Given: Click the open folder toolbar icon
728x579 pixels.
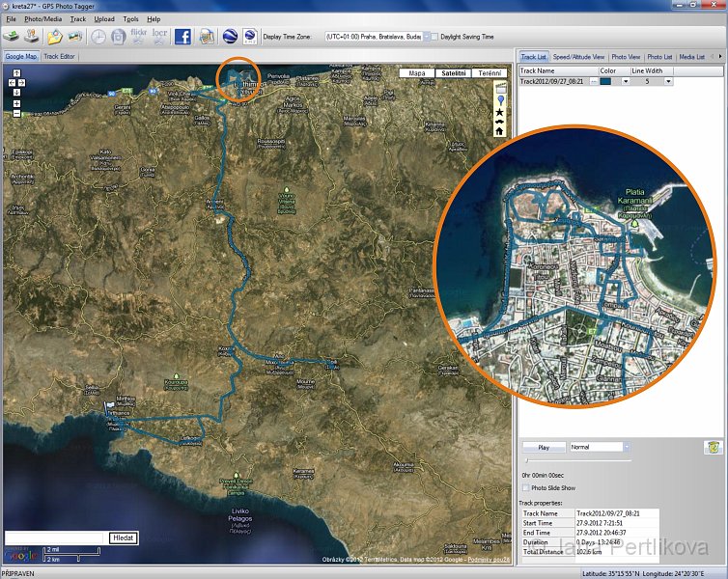Looking at the screenshot, I should (55, 37).
